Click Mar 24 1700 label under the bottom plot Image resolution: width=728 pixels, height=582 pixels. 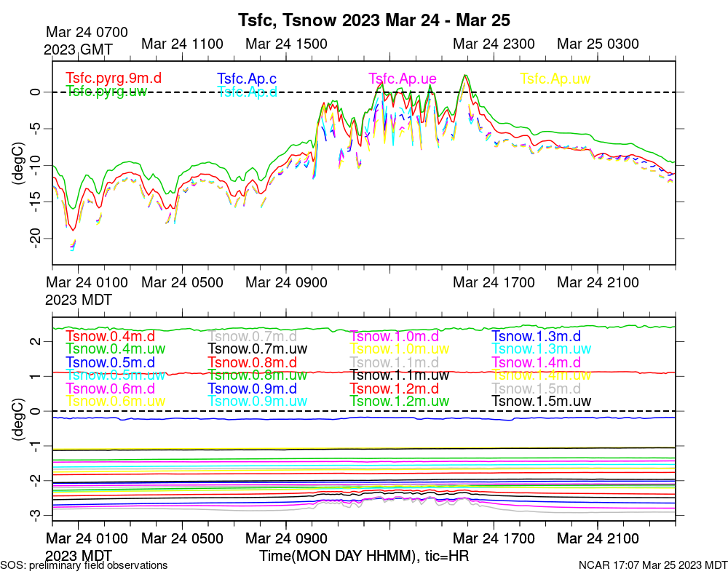coord(494,538)
